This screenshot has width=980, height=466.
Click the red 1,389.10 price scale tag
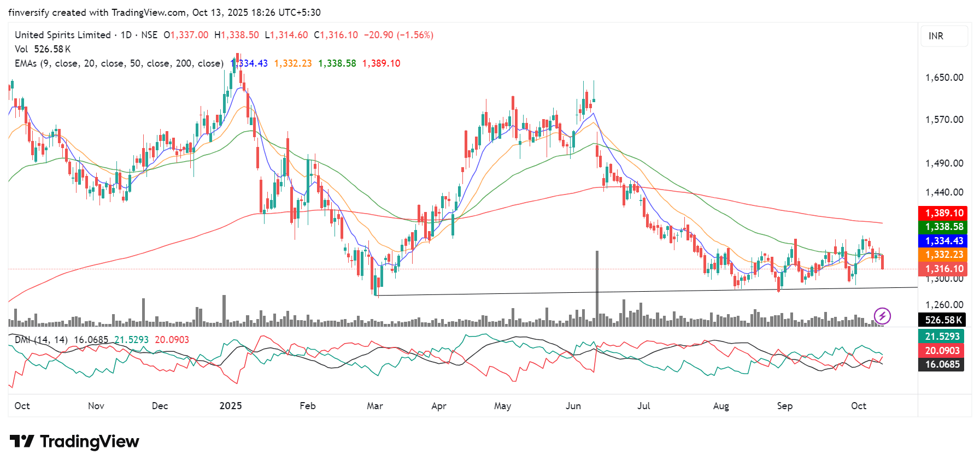943,213
